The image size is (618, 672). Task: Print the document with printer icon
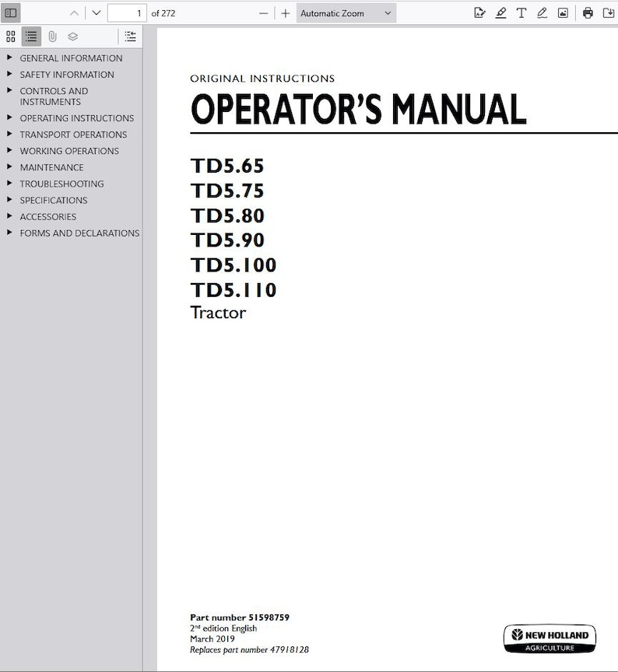tap(588, 13)
